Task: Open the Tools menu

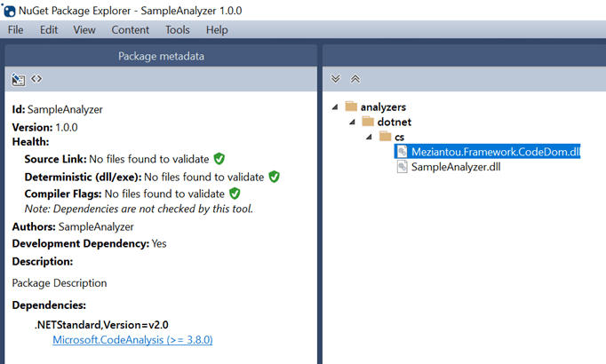Action: (x=178, y=30)
